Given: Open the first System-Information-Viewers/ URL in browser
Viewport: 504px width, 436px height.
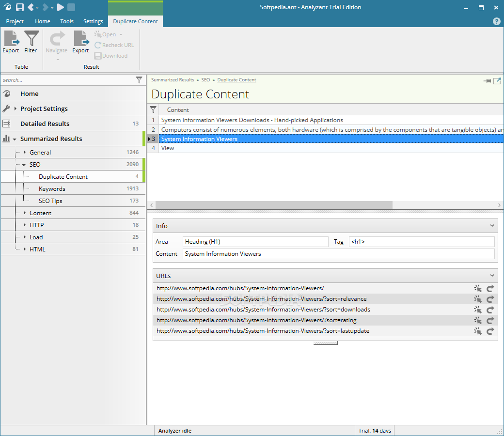Looking at the screenshot, I should pyautogui.click(x=478, y=288).
